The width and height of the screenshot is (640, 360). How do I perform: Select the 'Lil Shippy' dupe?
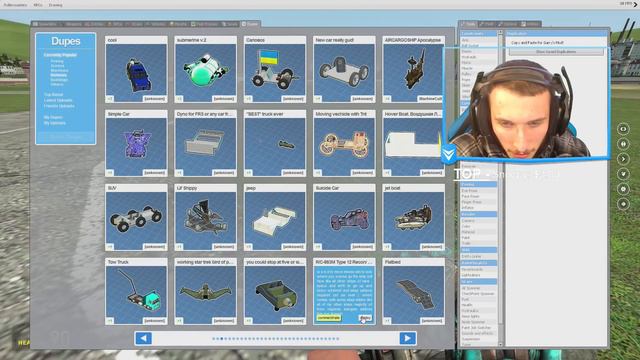(206, 217)
